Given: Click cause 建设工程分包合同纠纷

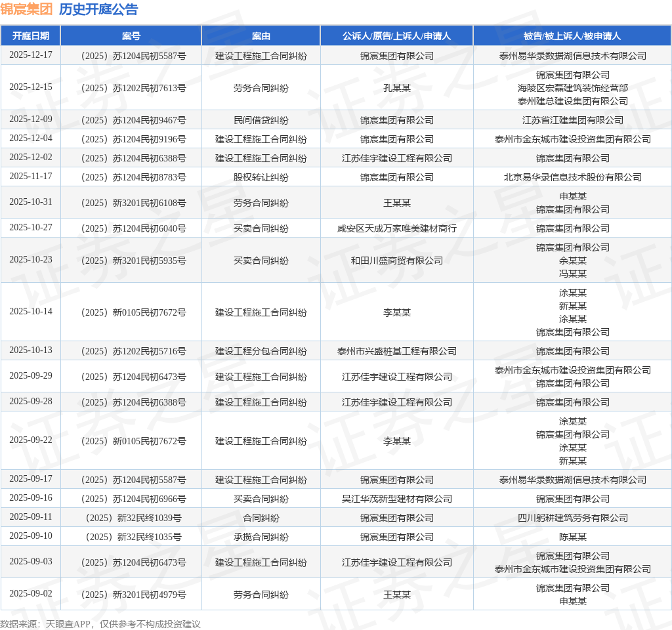Looking at the screenshot, I should (261, 351).
